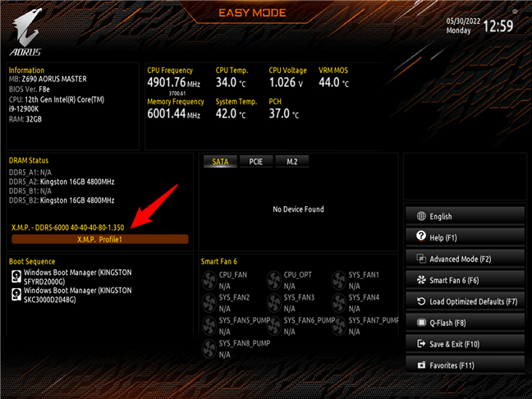Viewport: 532px width, 399px height.
Task: Click the PCH 37.0 temperature value
Action: pyautogui.click(x=284, y=113)
